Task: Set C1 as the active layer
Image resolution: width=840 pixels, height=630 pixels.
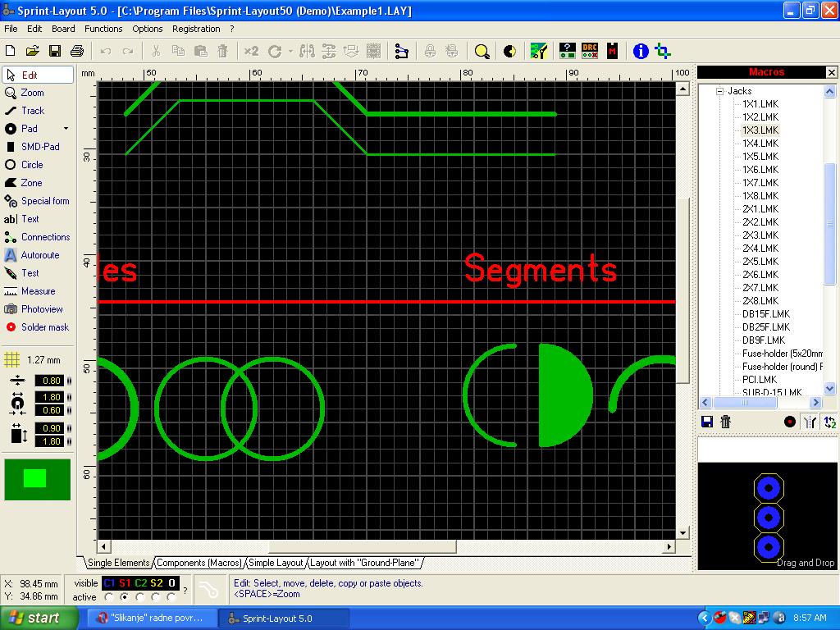Action: (x=109, y=597)
